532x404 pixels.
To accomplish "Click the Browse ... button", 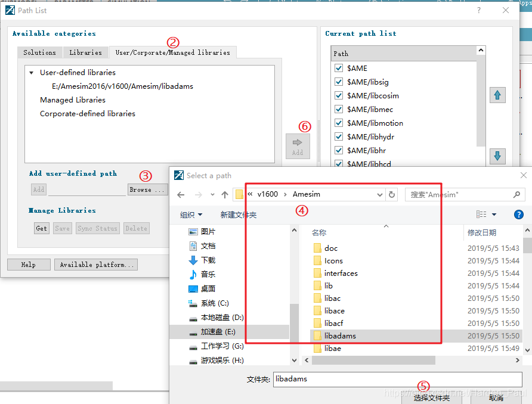I will [147, 190].
